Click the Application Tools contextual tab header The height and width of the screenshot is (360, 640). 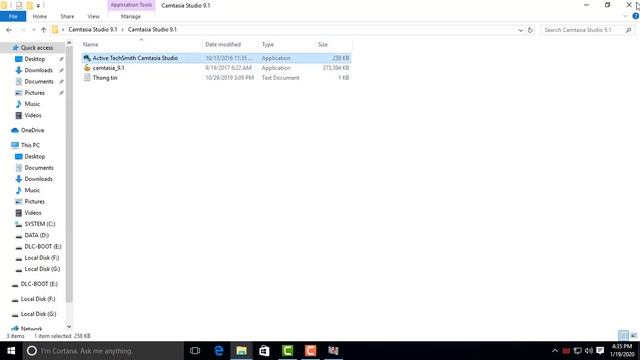tap(131, 5)
